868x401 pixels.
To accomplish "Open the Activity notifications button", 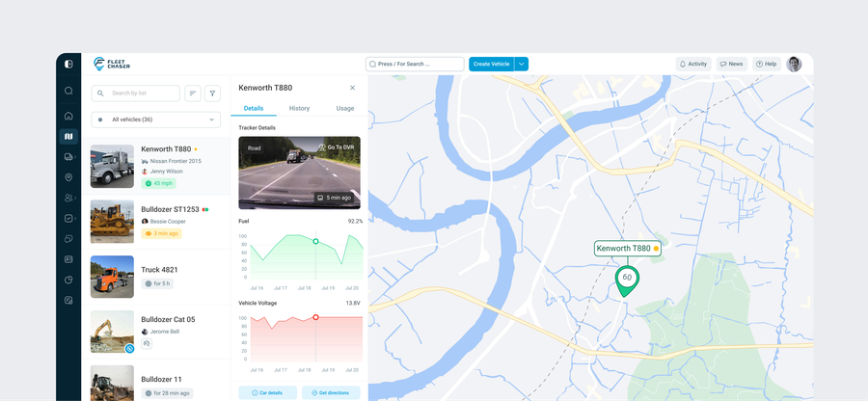I will click(x=693, y=65).
